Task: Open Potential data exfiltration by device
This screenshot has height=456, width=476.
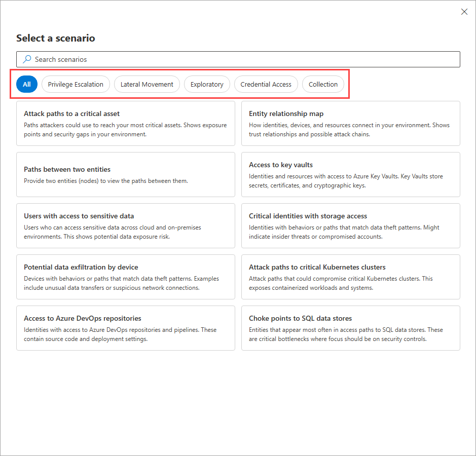Action: coord(126,277)
